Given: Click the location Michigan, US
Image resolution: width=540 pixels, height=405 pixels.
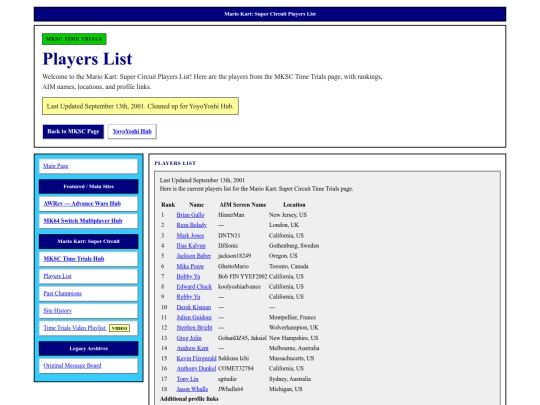Looking at the screenshot, I should click(285, 389).
